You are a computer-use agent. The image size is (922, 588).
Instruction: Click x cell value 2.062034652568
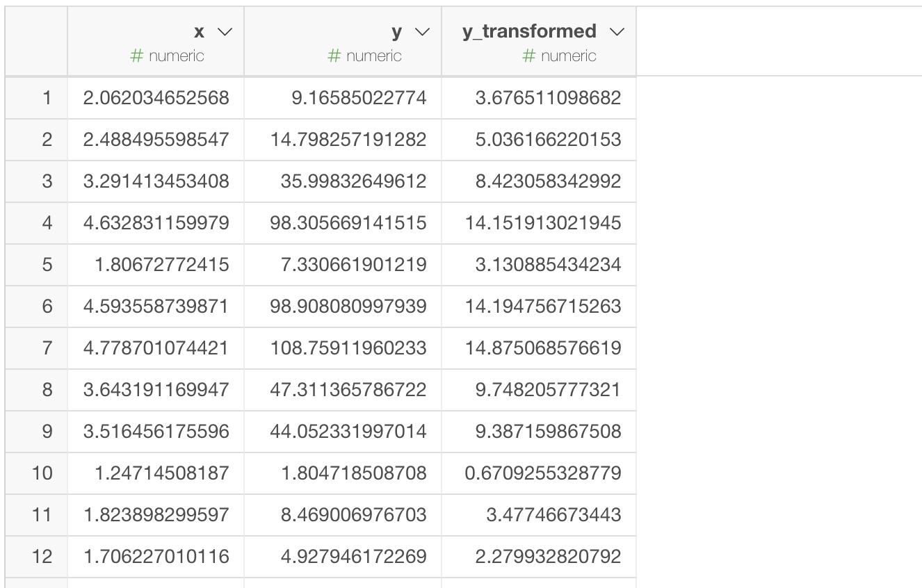(156, 98)
